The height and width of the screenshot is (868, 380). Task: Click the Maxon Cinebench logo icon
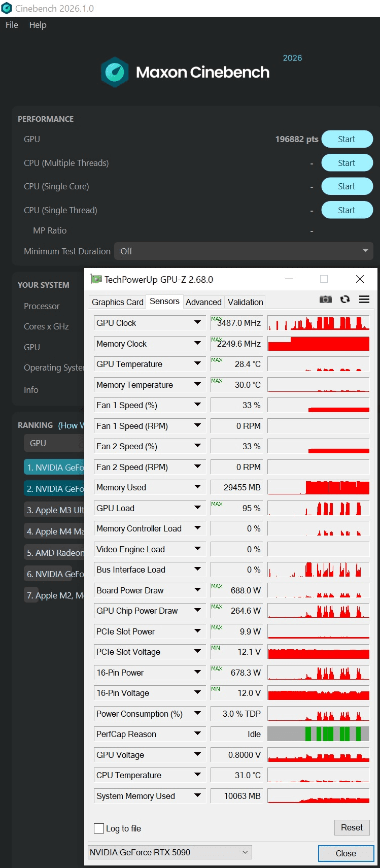[115, 72]
